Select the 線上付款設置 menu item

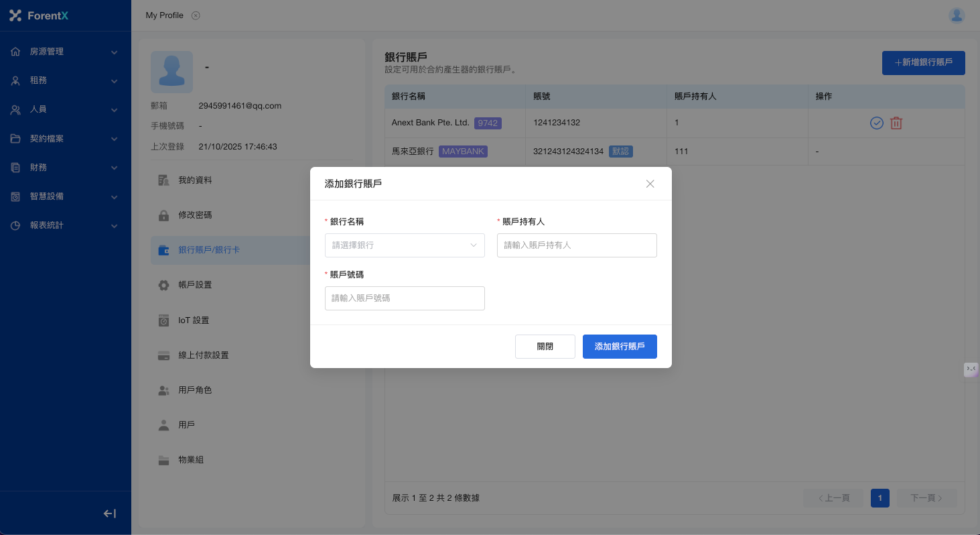coord(203,355)
